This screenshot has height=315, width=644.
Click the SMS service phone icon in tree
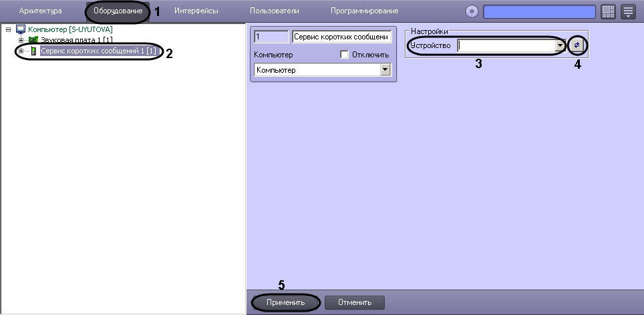click(x=33, y=51)
